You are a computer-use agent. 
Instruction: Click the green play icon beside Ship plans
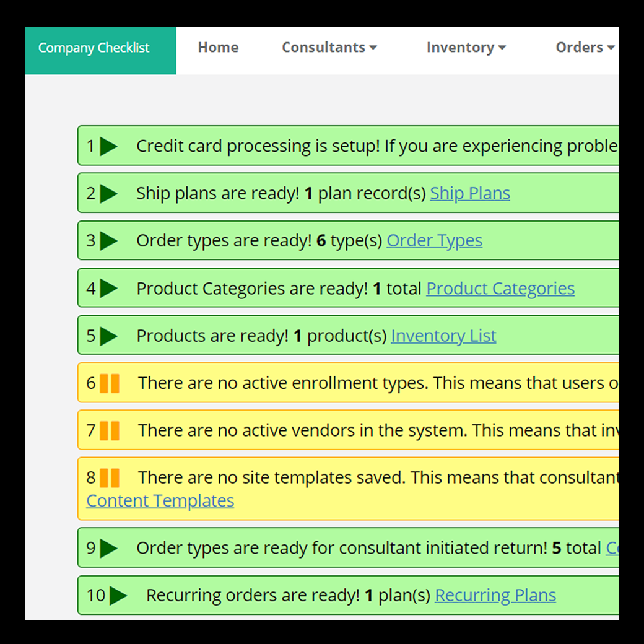coord(108,193)
